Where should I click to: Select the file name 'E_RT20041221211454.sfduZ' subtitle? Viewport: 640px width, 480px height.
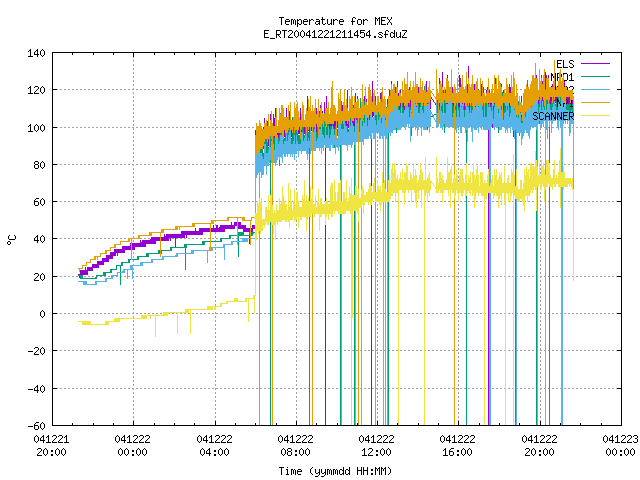coord(335,34)
